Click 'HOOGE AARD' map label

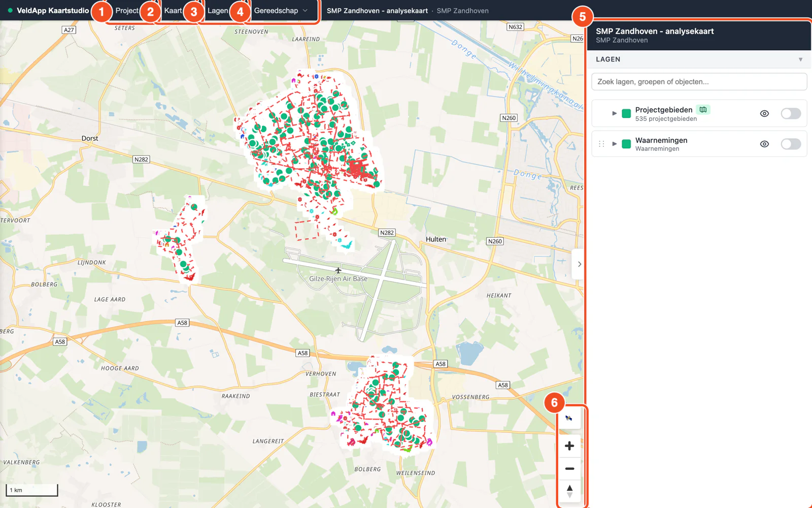point(120,368)
